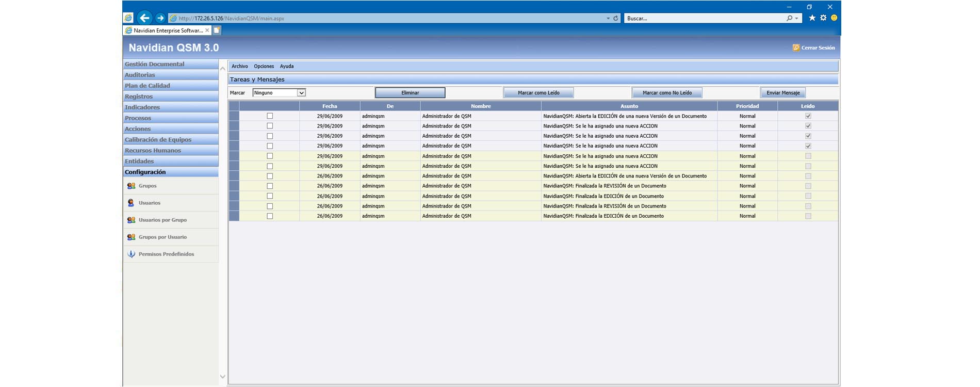This screenshot has width=980, height=387.
Task: Open the Opciones menu
Action: tap(264, 66)
